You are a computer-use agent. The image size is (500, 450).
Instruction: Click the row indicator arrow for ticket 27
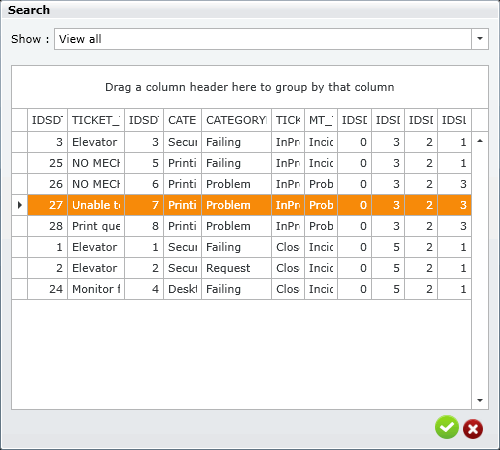coord(20,205)
